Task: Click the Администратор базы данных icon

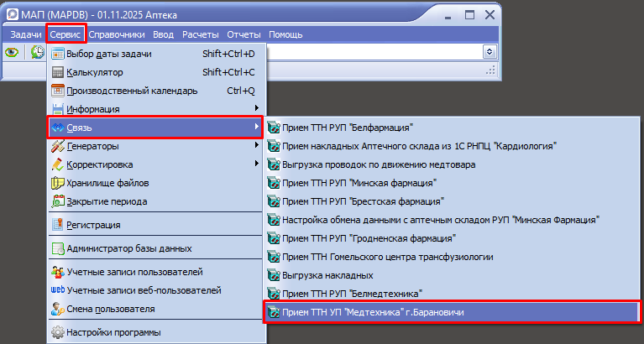Action: pyautogui.click(x=58, y=248)
